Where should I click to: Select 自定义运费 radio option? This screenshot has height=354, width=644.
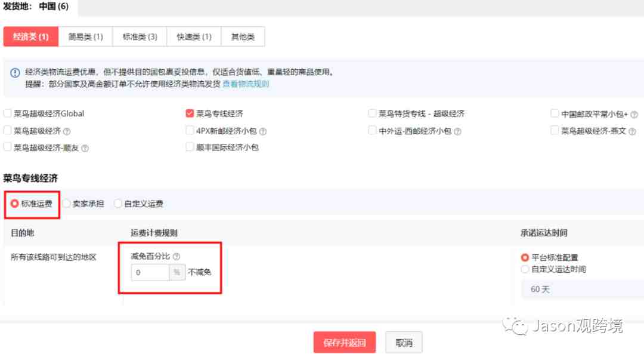pos(118,204)
